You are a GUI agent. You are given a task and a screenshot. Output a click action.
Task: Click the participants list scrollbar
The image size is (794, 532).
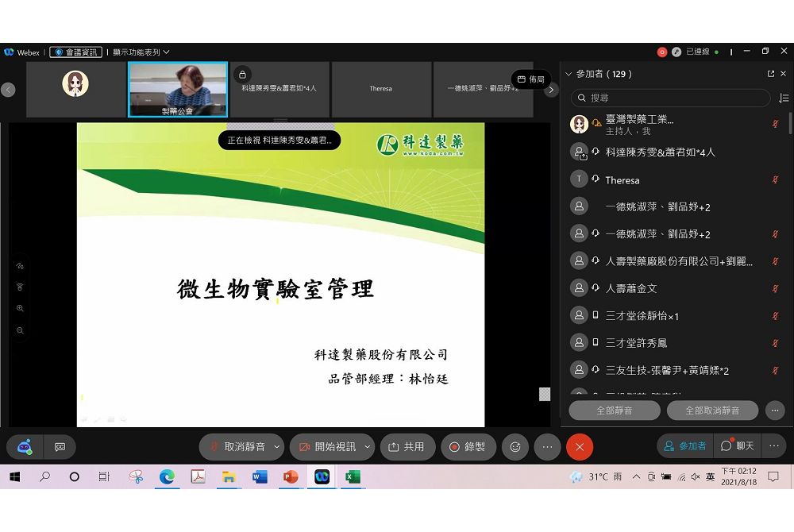click(x=789, y=124)
